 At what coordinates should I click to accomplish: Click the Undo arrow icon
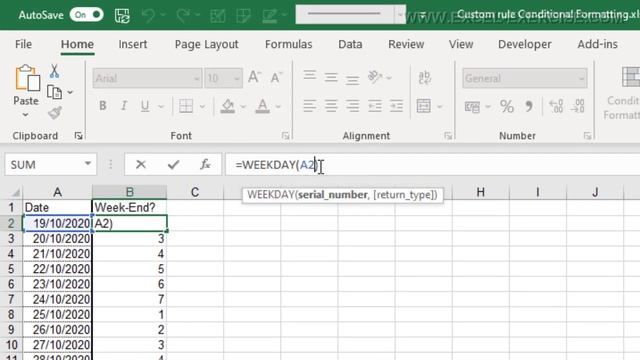pyautogui.click(x=149, y=16)
